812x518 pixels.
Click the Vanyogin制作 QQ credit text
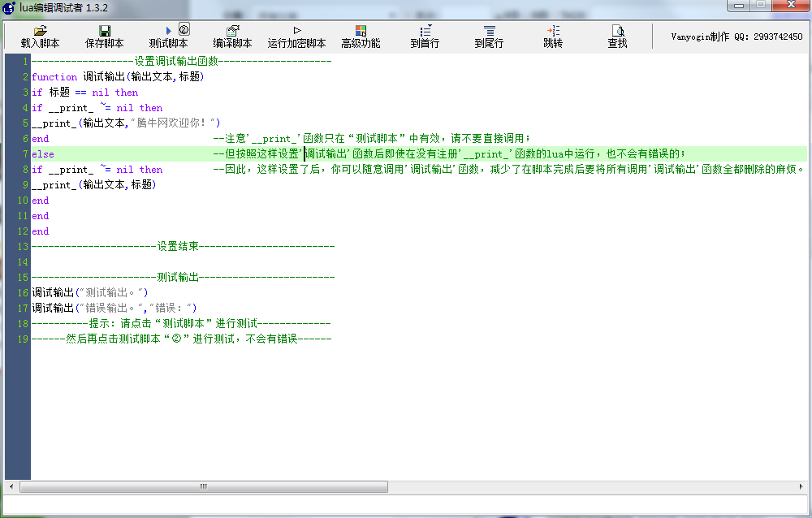point(736,37)
